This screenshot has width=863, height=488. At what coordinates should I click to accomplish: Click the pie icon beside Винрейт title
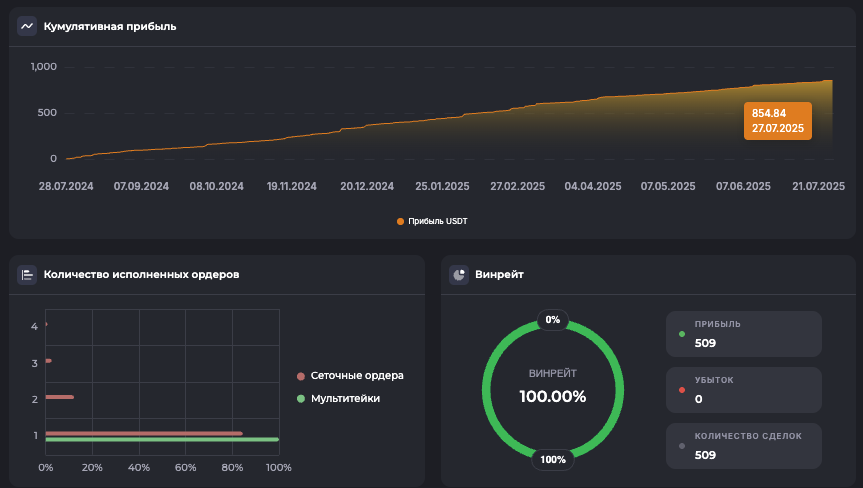click(459, 274)
